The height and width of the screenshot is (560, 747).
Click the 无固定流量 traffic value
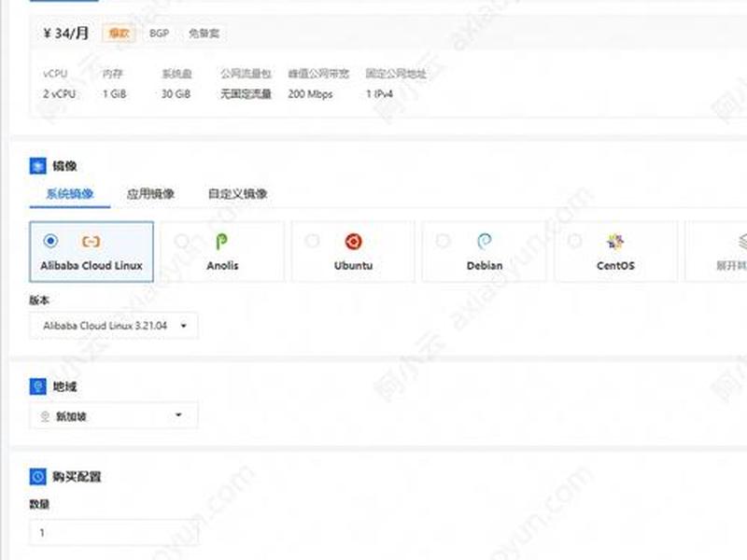246,94
